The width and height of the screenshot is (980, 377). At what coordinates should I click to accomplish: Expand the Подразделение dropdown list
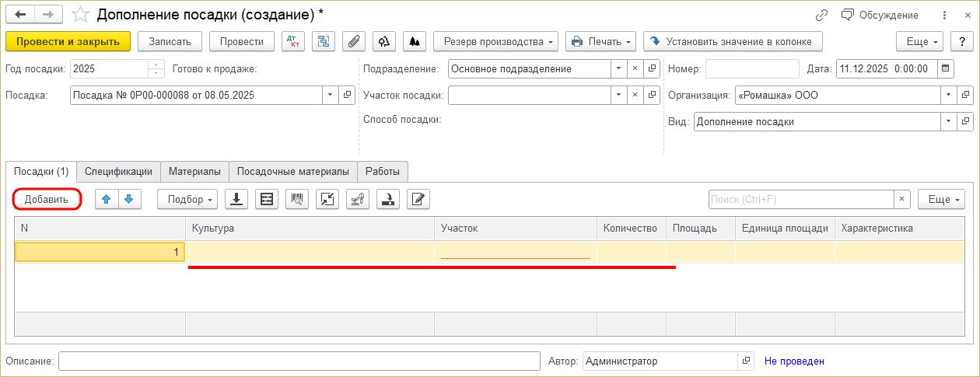618,68
